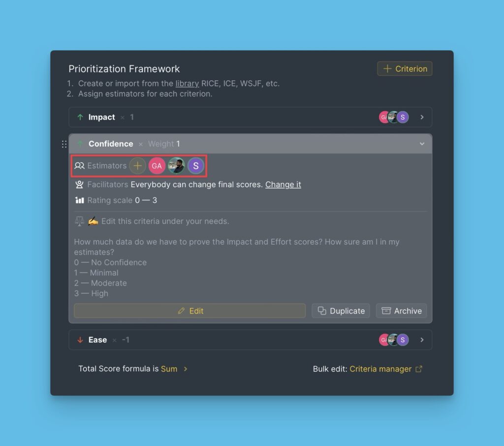The width and height of the screenshot is (504, 446).
Task: Add a new Criterion
Action: [405, 69]
